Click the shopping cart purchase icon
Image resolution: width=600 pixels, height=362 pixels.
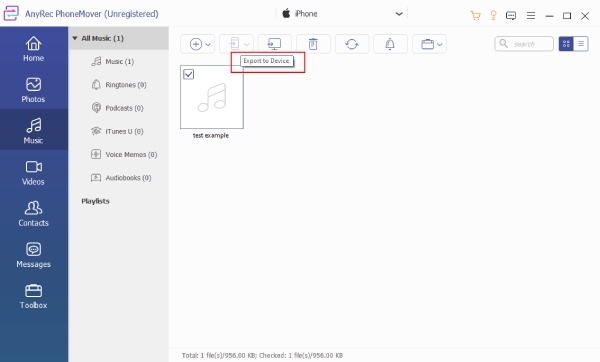pos(476,16)
